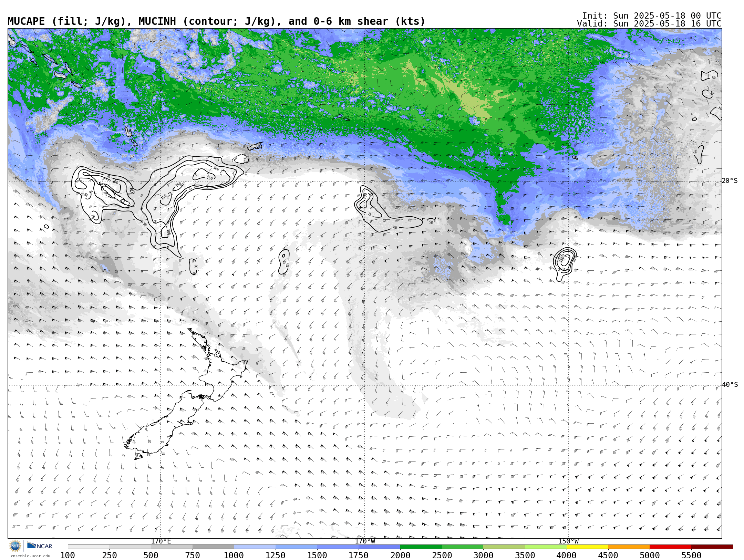Viewport: 744px width, 560px height.
Task: Click the colorbar value '750'
Action: pos(193,555)
